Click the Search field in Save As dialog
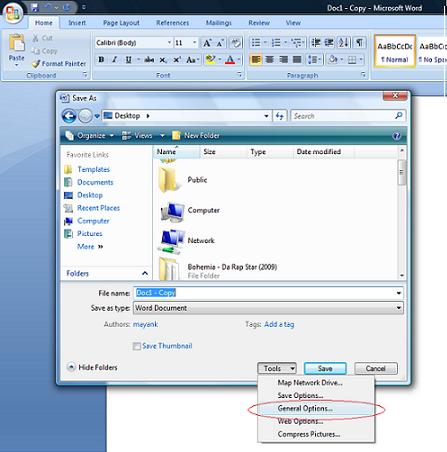This screenshot has height=452, width=447. tap(348, 116)
